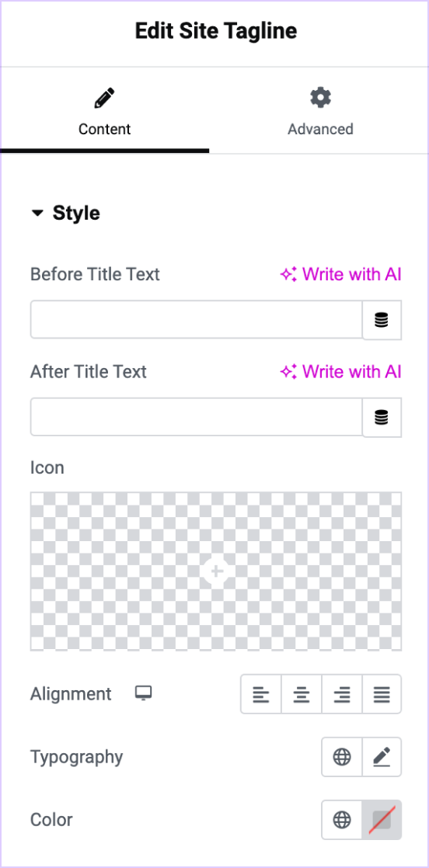Screen dimensions: 429x868
Task: Set alignment to center
Action: 302,693
